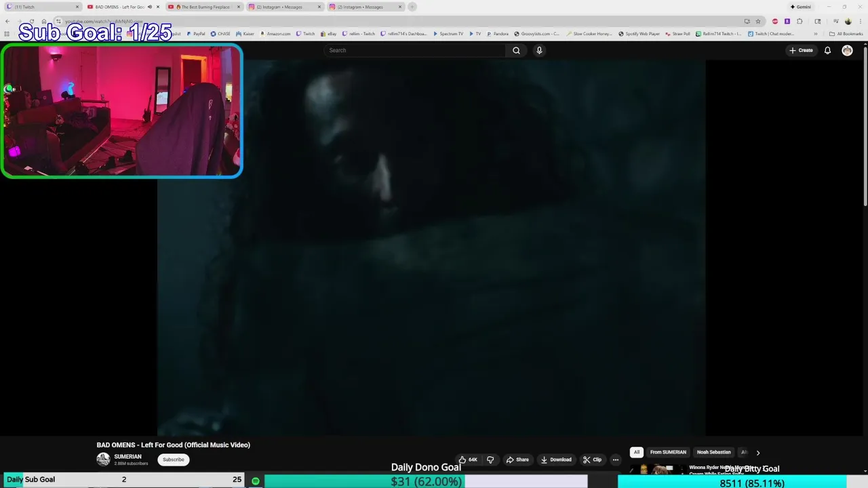This screenshot has width=868, height=488.
Task: Close the Best Burning Fireplace tab
Action: click(238, 7)
